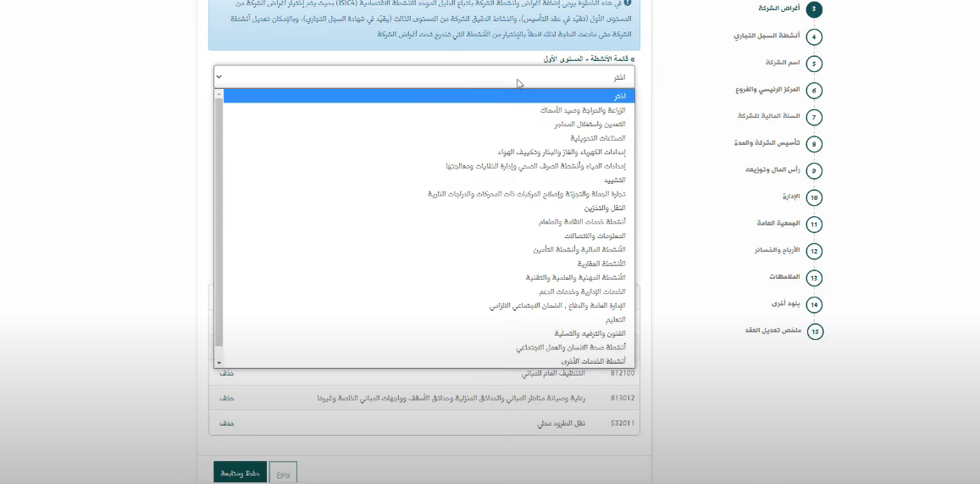Viewport: 980px width, 484px height.
Task: Click activity code 812100
Action: (x=623, y=373)
